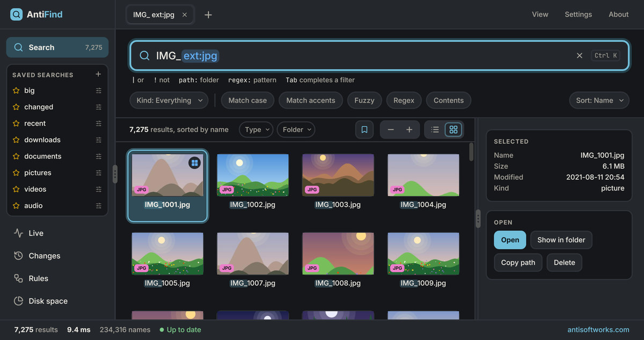The height and width of the screenshot is (340, 644).
Task: Click the Copy path button
Action: click(518, 263)
